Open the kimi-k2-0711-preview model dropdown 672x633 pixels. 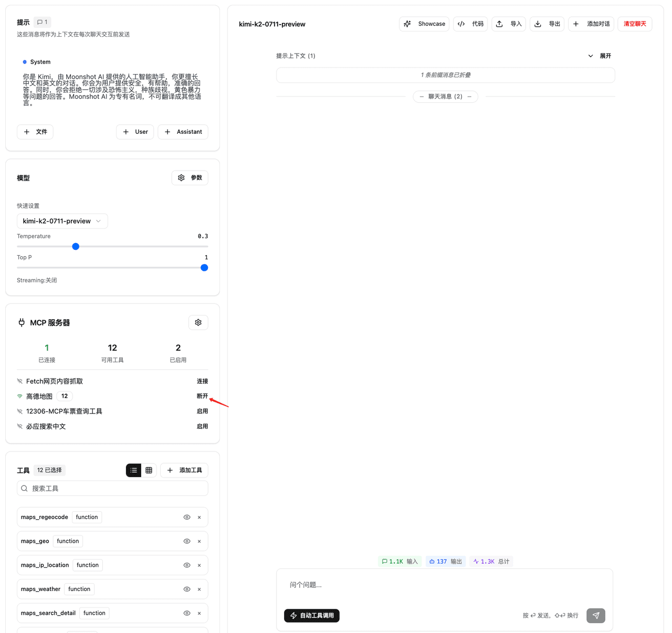point(62,221)
